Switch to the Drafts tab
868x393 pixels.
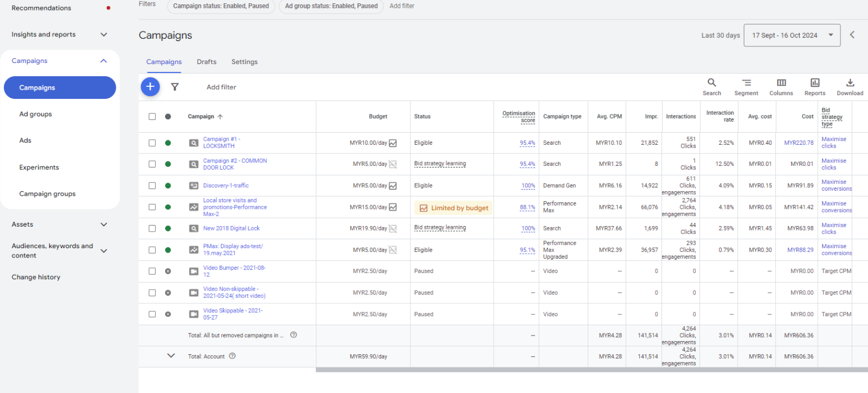click(x=207, y=62)
